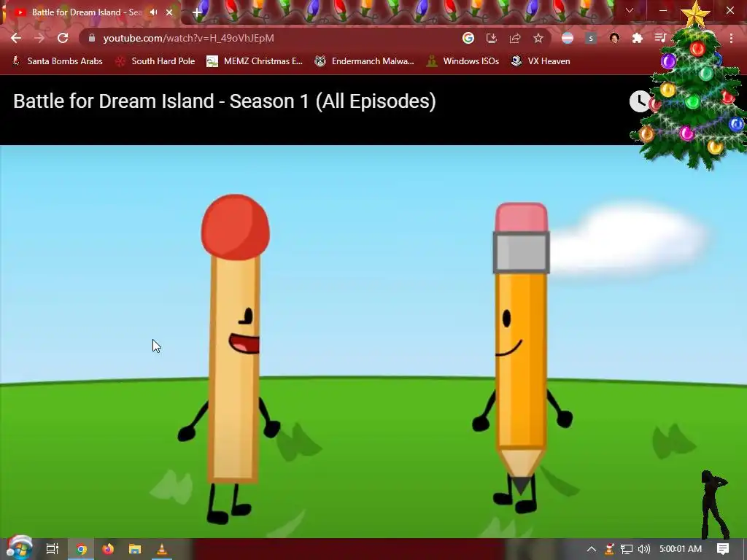Viewport: 747px width, 560px height.
Task: Click the clock showing 5:00:01 AM
Action: tap(681, 549)
